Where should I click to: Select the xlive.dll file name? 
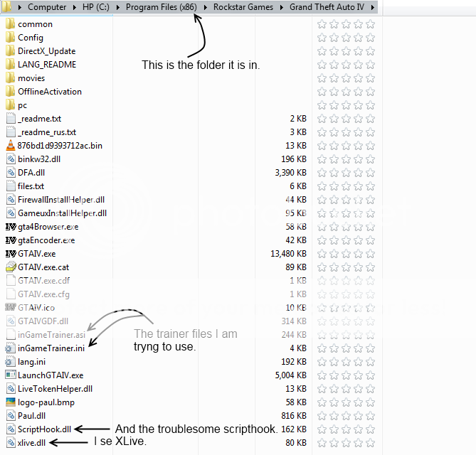[31, 443]
